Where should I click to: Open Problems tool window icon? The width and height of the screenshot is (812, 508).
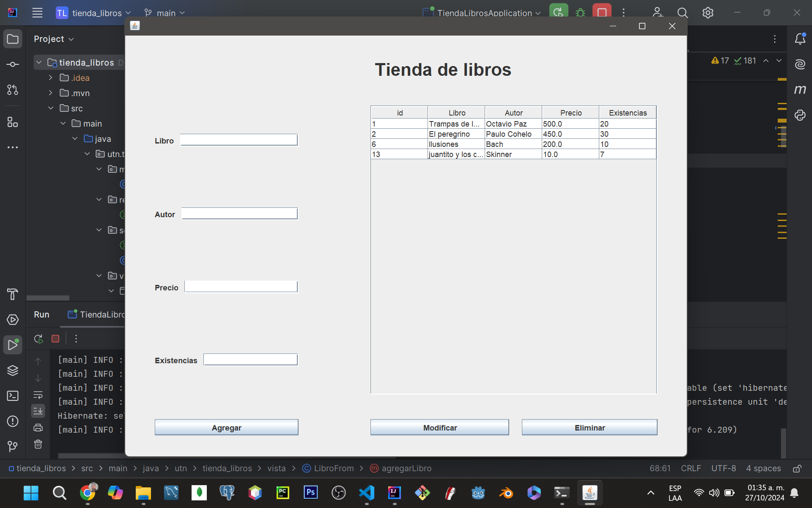[x=13, y=421]
